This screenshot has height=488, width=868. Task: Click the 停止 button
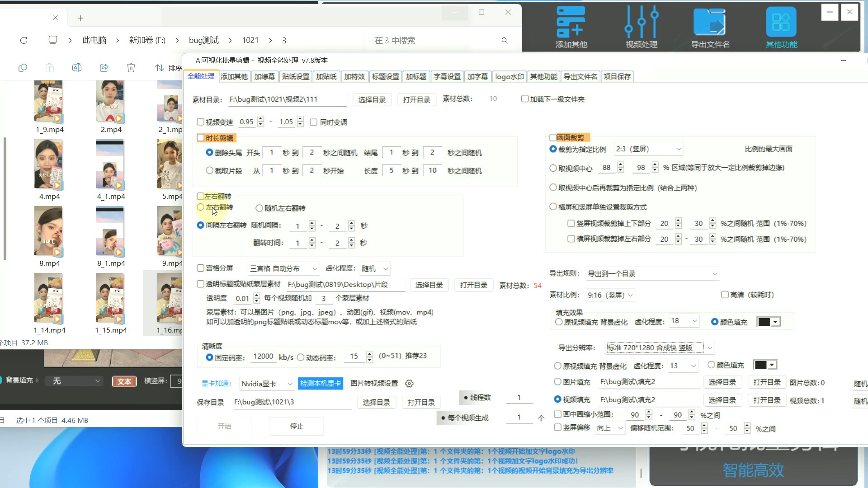297,426
